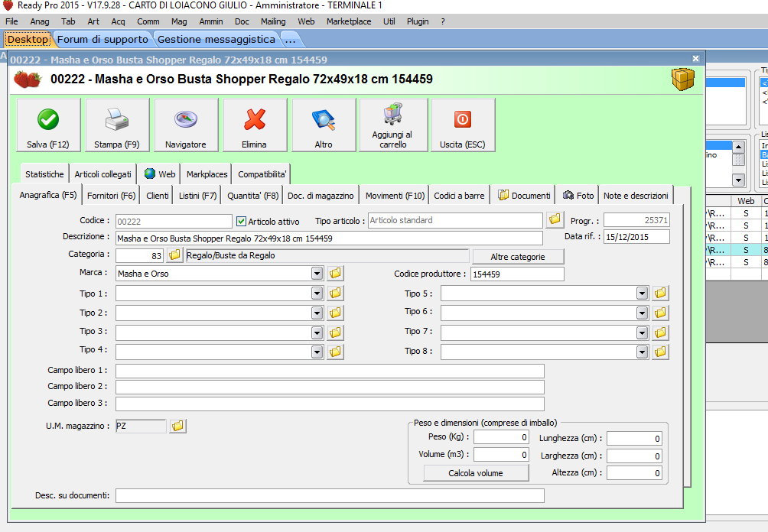
Task: Switch to the Quantita' (F8) tab
Action: click(x=252, y=195)
